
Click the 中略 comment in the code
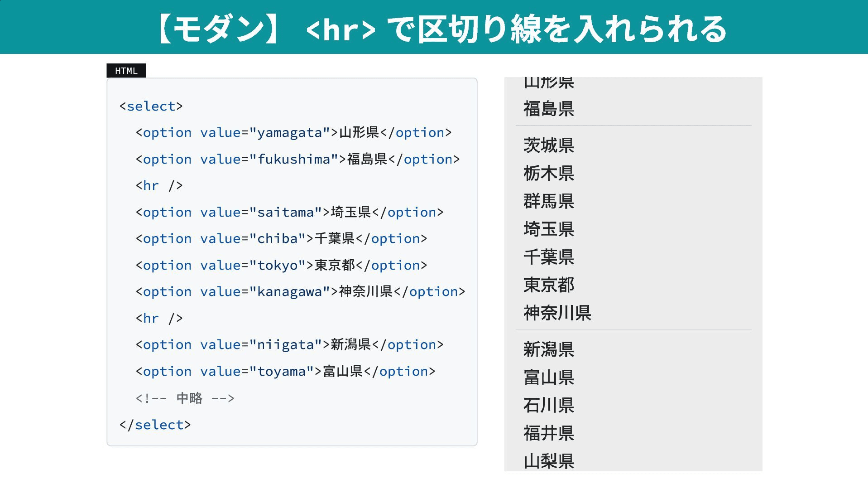click(185, 398)
